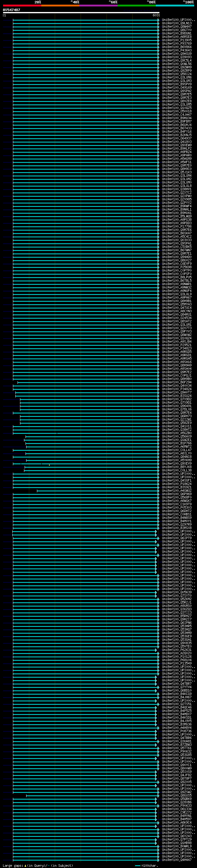Pick the UniRef100_P08736 entry
This screenshot has width=197, height=868.
pos(177,731)
